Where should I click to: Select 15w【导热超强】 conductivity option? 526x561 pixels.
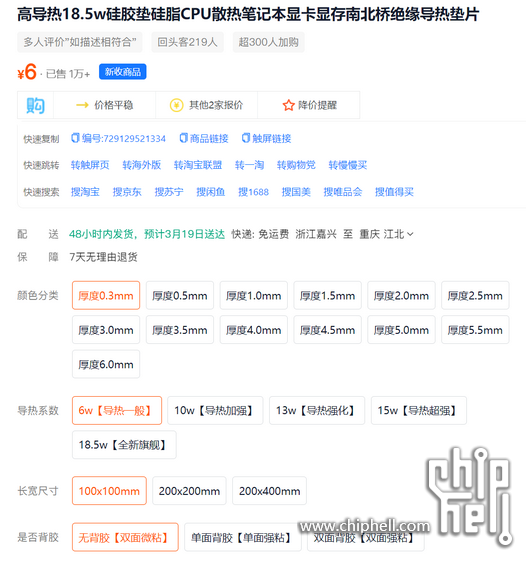pos(419,410)
